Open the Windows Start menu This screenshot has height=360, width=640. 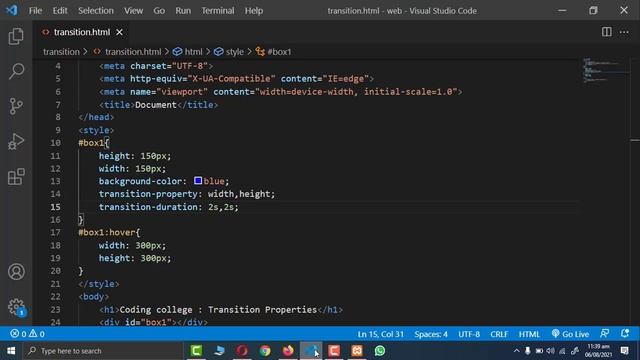point(11,351)
